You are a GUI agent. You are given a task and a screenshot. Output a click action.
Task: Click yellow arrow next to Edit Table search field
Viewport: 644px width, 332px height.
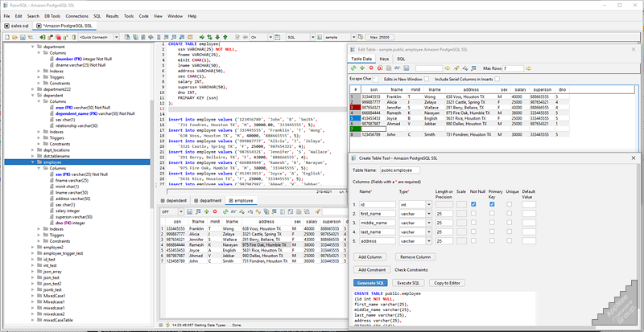tap(448, 68)
